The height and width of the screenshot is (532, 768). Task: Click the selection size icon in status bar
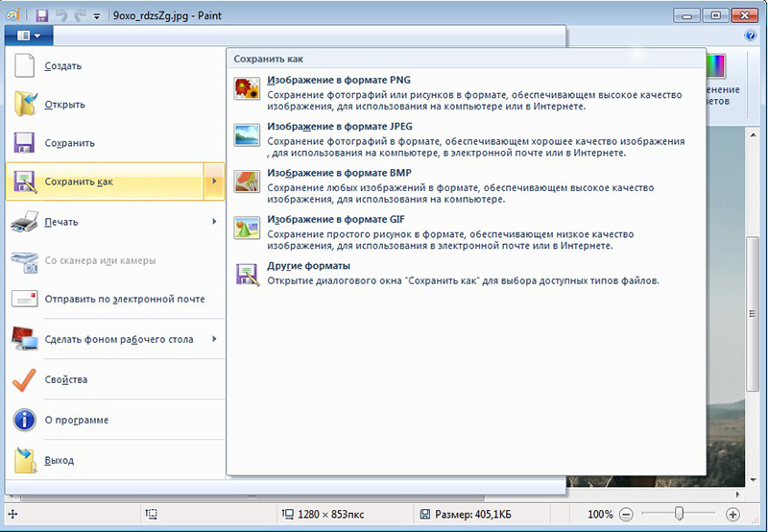tap(151, 514)
